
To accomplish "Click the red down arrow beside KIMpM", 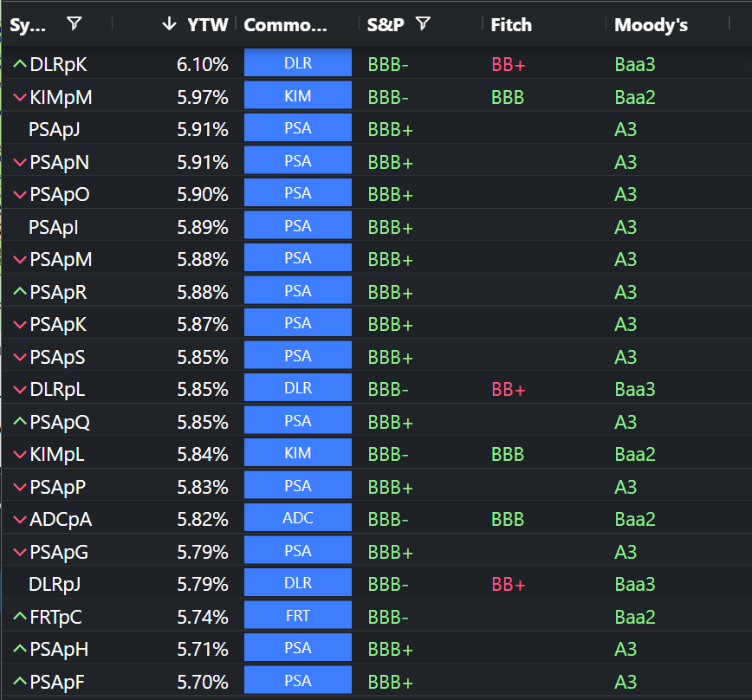I will (x=19, y=97).
